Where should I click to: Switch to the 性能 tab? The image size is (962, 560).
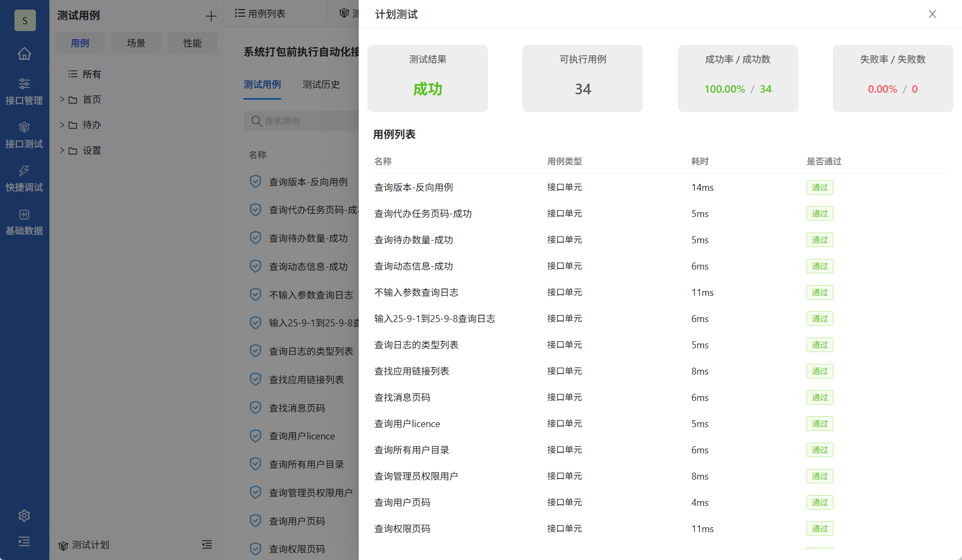193,43
